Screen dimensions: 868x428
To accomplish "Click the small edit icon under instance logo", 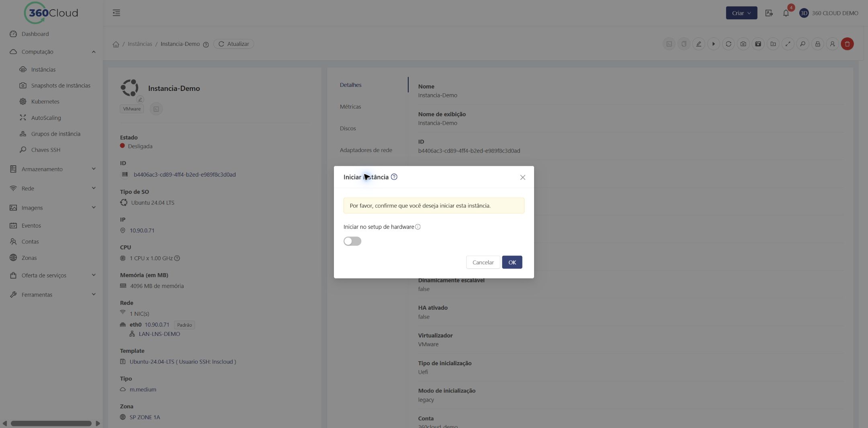I will coord(140,99).
